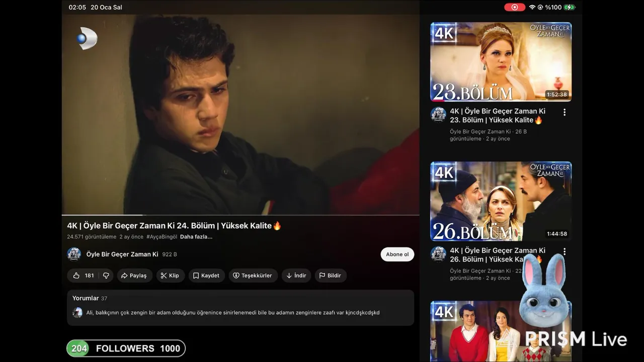Open the 26. Bölüm video thumbnail

click(x=501, y=201)
